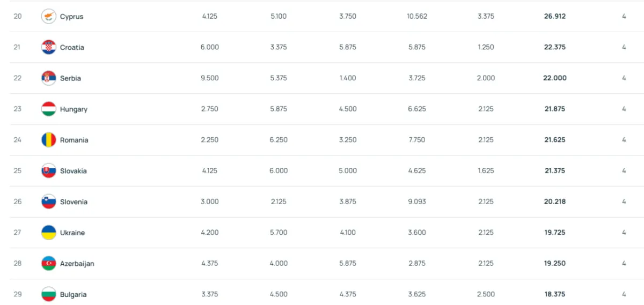Click the Serbia flag icon
The image size is (644, 305).
tap(49, 78)
